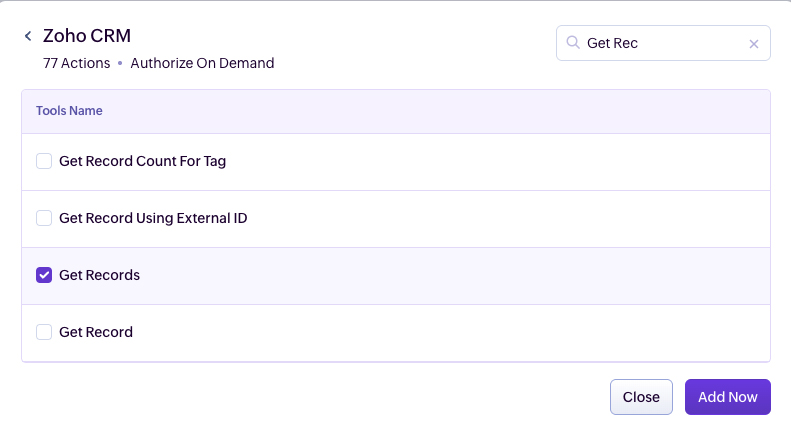Select the 'Get Record Using External ID' label
This screenshot has height=432, width=791.
coord(153,218)
